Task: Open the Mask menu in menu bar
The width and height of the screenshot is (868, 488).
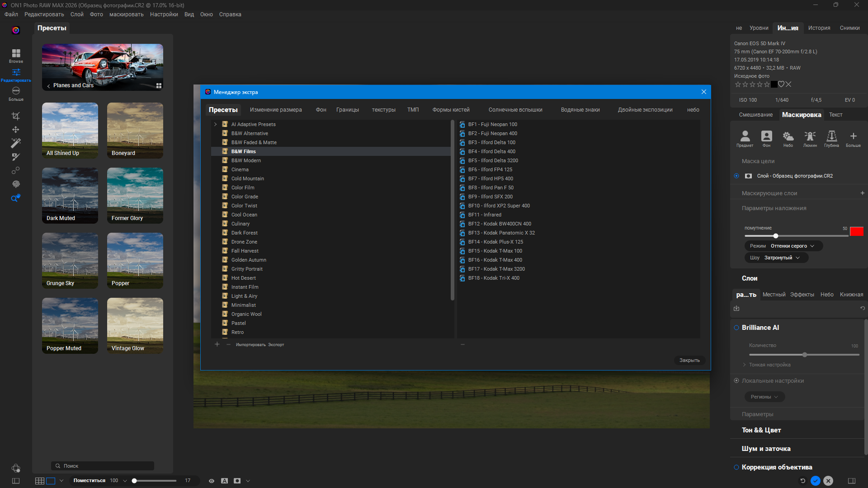Action: point(126,14)
